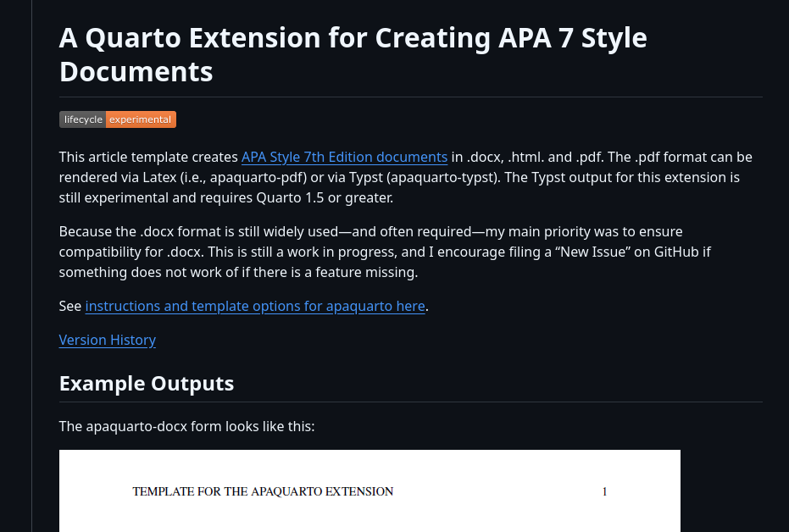789x532 pixels.
Task: Click the lifecycle experimental badge
Action: [x=118, y=119]
